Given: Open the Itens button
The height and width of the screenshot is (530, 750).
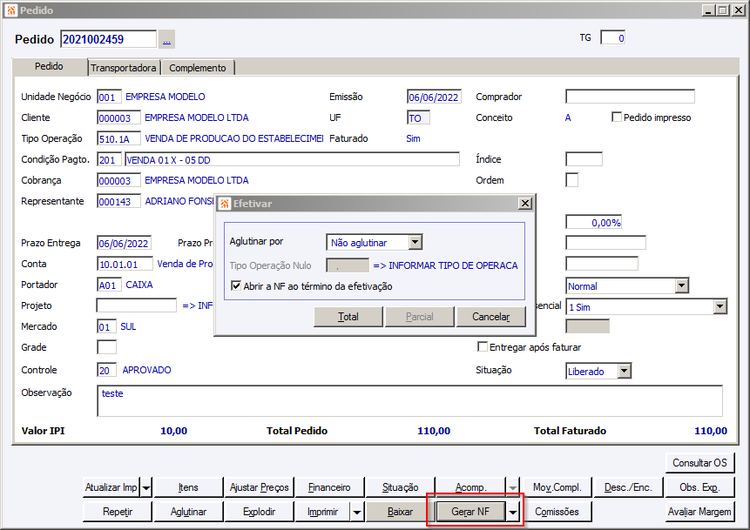Looking at the screenshot, I should tap(188, 487).
